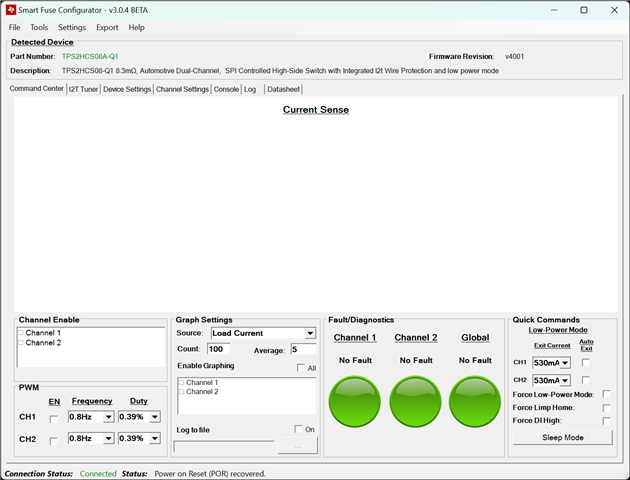Viewport: 630px width, 480px height.
Task: Minimize the Smart Fuse Configurator window
Action: [x=554, y=10]
